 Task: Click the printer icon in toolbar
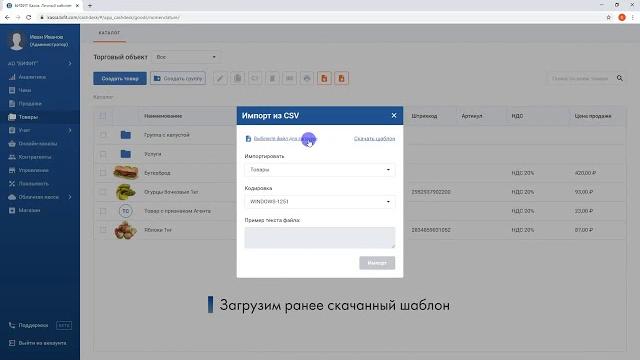307,78
